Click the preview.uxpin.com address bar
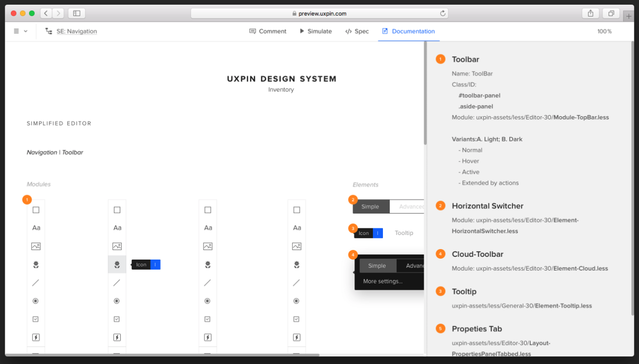This screenshot has height=364, width=639. [319, 13]
